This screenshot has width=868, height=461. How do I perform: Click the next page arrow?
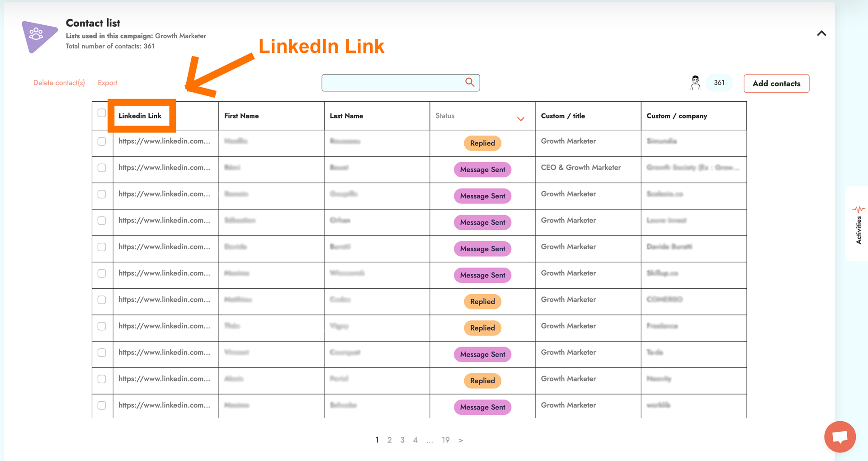tap(461, 440)
